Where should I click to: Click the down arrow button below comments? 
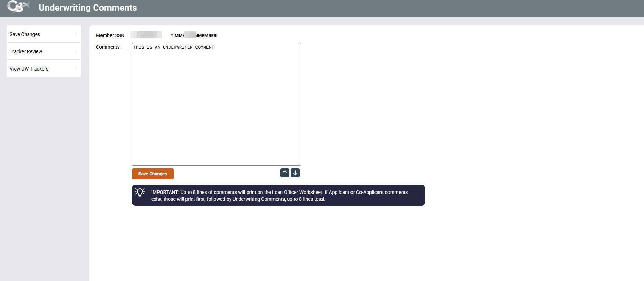tap(295, 173)
